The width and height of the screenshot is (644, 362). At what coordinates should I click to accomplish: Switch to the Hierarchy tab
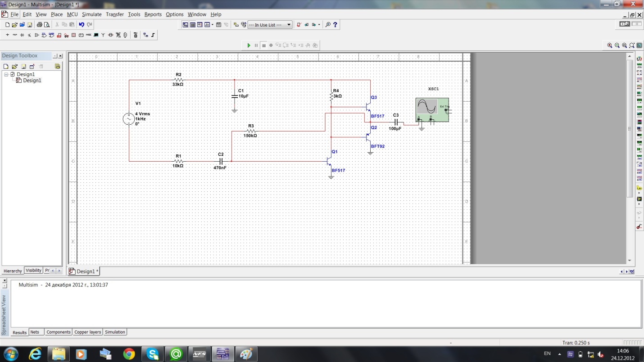pos(13,271)
